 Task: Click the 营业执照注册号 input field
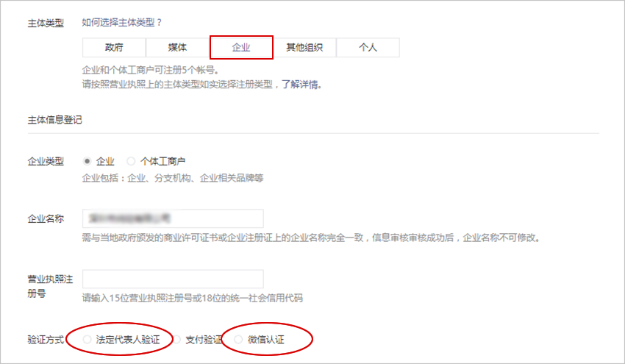pos(173,279)
